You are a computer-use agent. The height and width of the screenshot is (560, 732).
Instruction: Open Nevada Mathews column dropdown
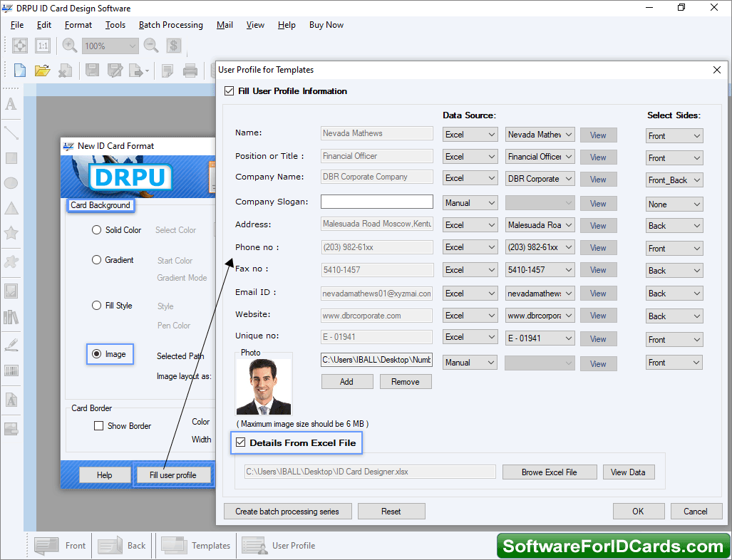540,135
